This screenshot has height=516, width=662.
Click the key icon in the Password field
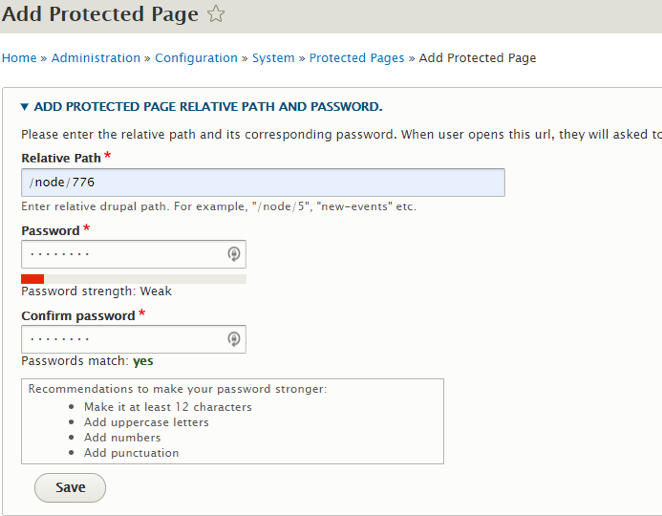click(x=234, y=254)
